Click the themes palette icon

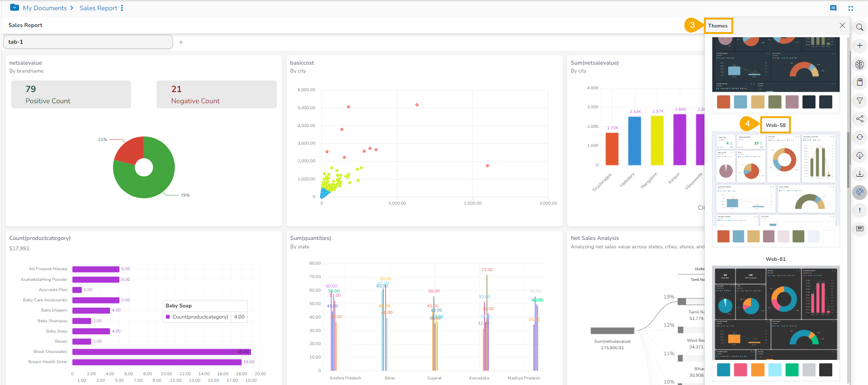tap(860, 192)
